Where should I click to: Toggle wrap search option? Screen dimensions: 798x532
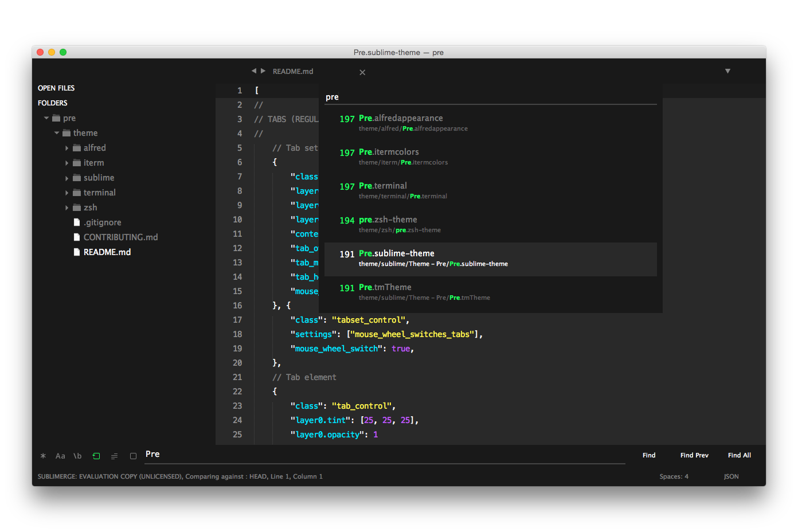click(x=96, y=456)
